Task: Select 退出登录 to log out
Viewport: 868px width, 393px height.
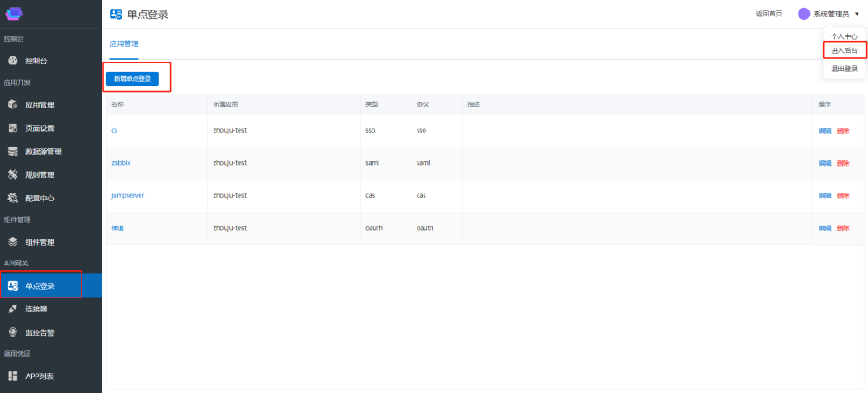Action: coord(844,69)
